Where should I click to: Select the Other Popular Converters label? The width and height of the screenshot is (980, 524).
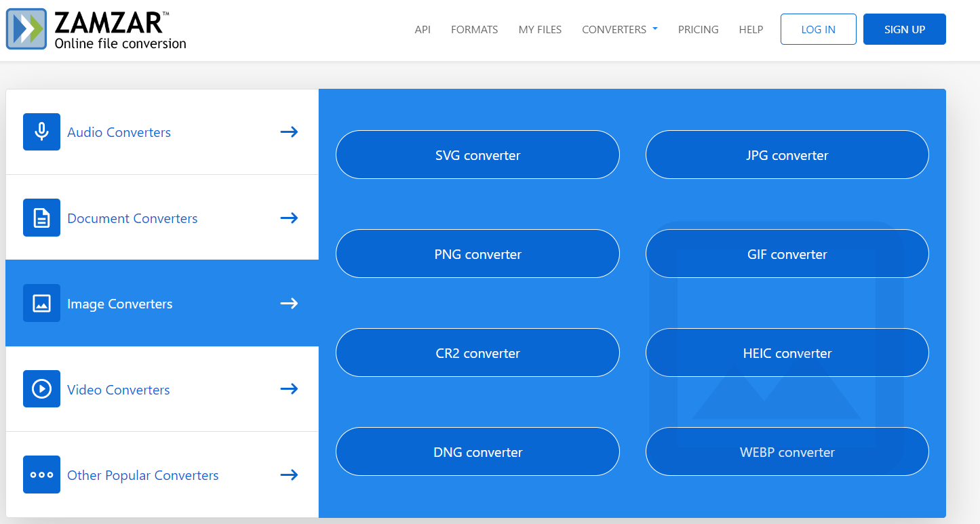point(142,475)
